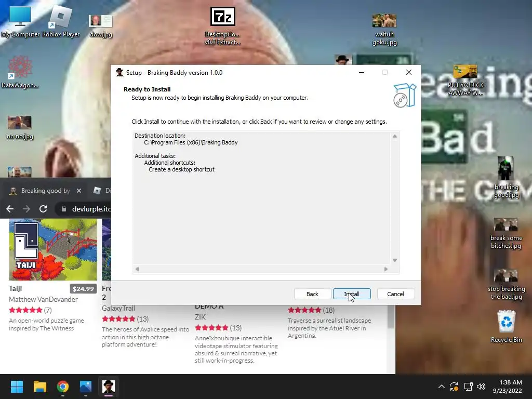Screen dimensions: 532x399
Task: Click Taiji's five-star rating
Action: point(25,310)
